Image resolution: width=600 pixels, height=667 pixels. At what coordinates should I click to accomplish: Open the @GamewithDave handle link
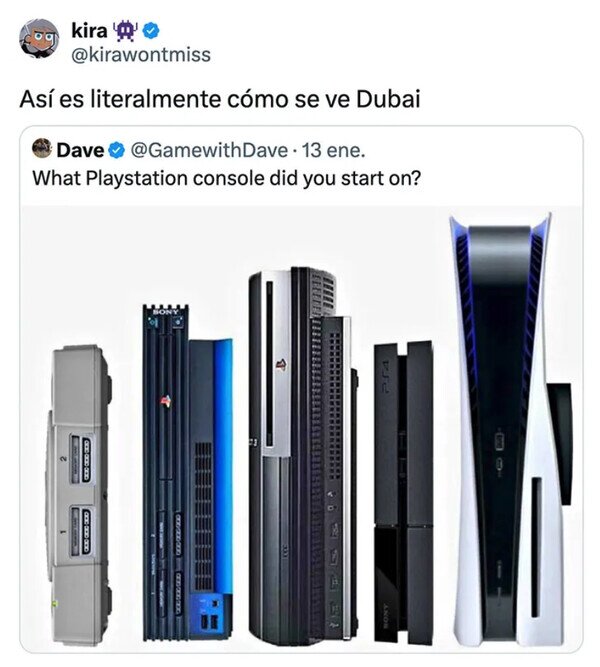tap(209, 151)
